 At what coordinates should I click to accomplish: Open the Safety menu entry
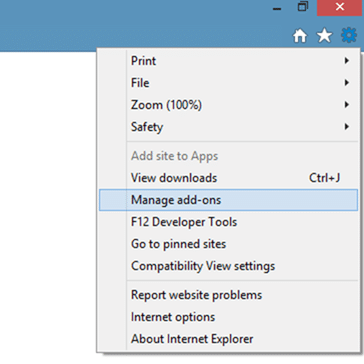point(228,127)
